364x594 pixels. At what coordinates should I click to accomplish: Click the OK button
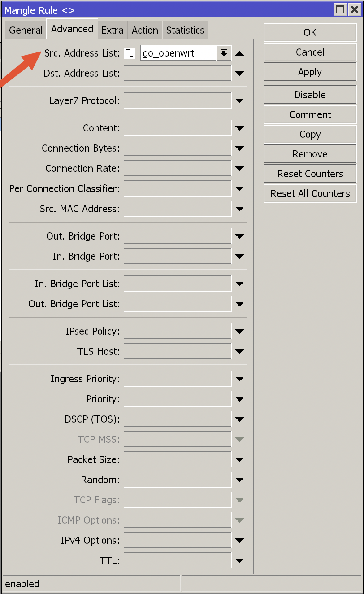310,32
